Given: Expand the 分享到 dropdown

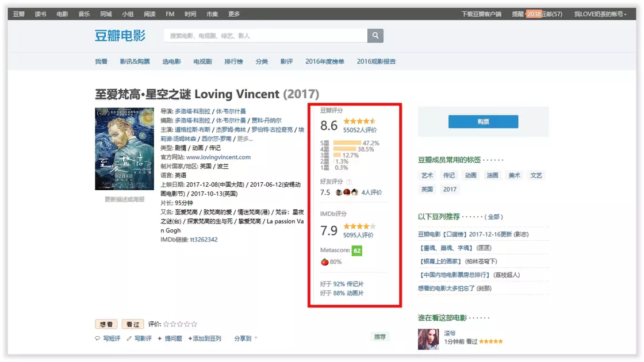Looking at the screenshot, I should pos(246,338).
